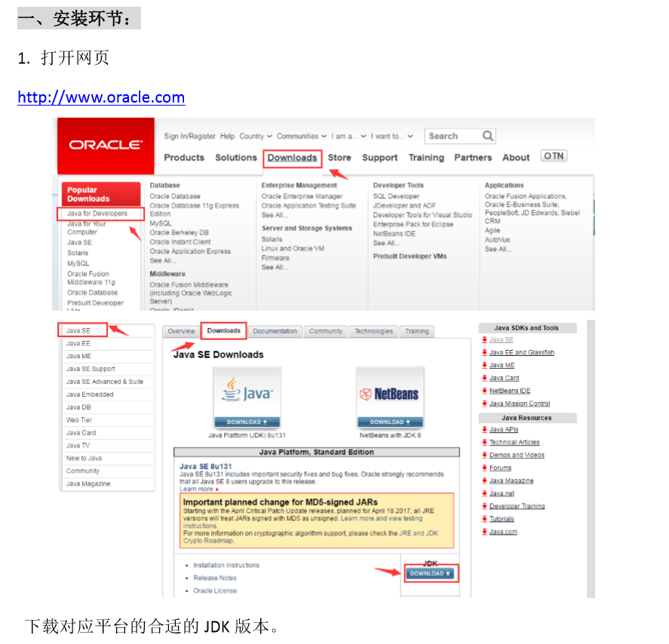Click the OTN button
The width and height of the screenshot is (669, 644).
pos(554,155)
